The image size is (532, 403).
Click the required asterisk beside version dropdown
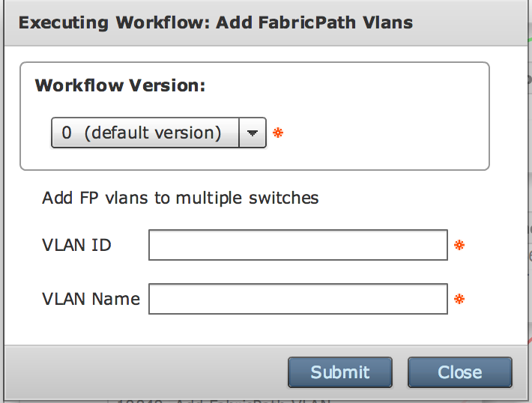278,133
